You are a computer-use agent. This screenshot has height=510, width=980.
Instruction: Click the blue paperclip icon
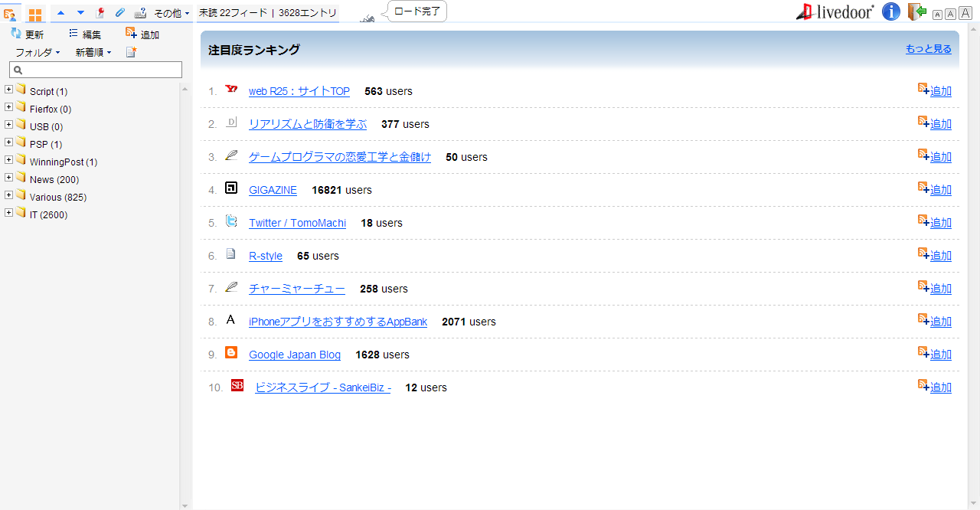click(x=120, y=13)
